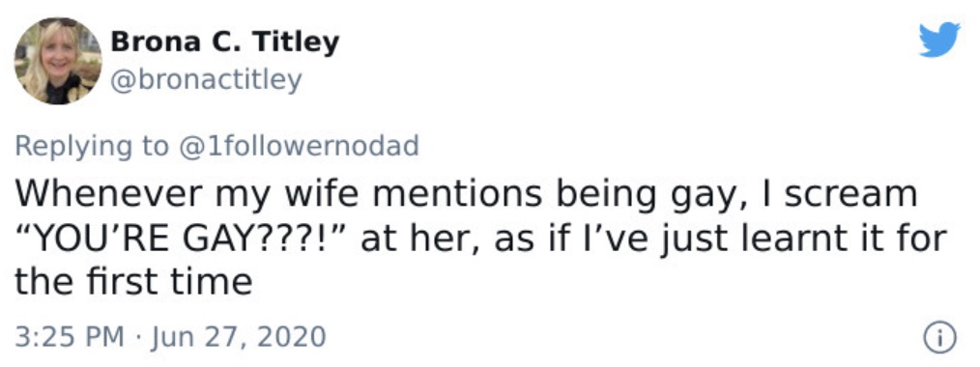Viewport: 980px width, 367px height.
Task: Click the date Jun 27, 2020
Action: point(239,338)
